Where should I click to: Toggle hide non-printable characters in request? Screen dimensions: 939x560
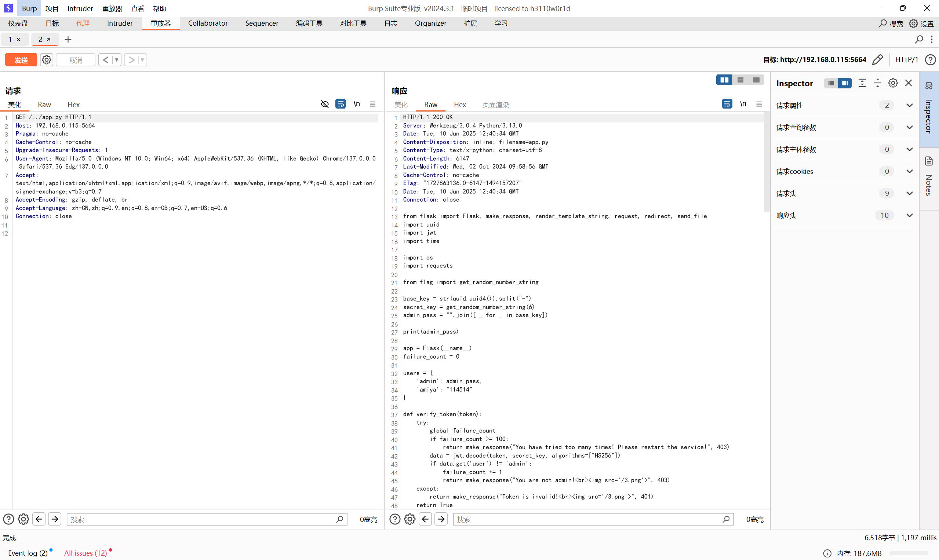click(325, 104)
